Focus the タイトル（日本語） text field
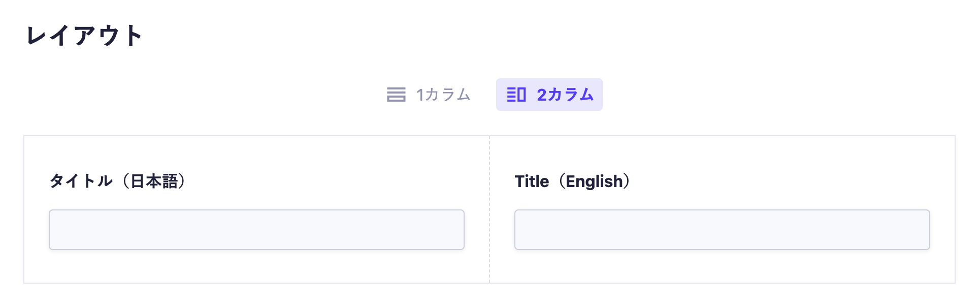Viewport: 980px width, 306px height. 256,230
